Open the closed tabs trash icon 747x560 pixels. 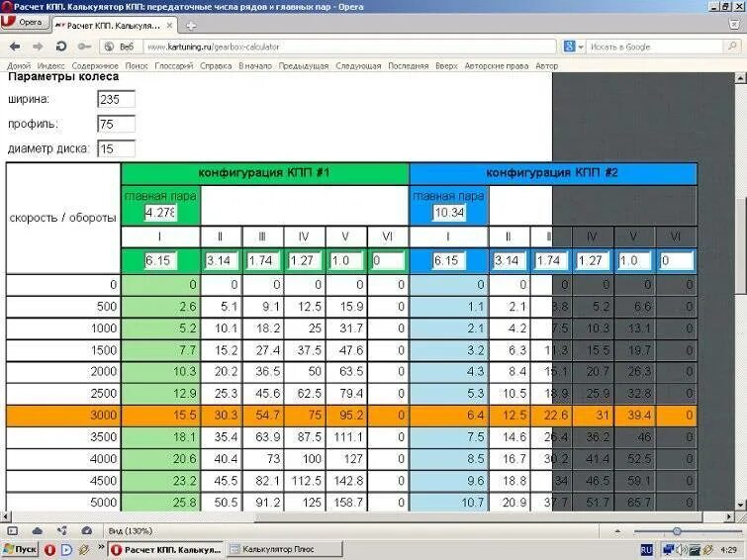pos(734,25)
